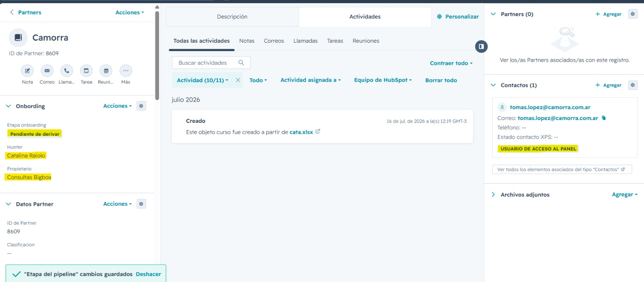Click the Correo email icon
The height and width of the screenshot is (282, 644).
tap(47, 70)
